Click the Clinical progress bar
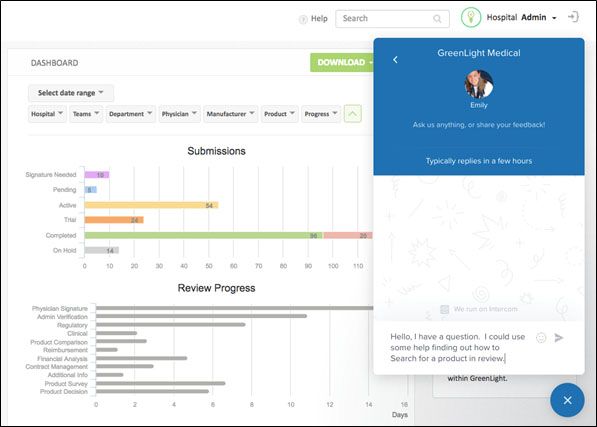 [117, 333]
